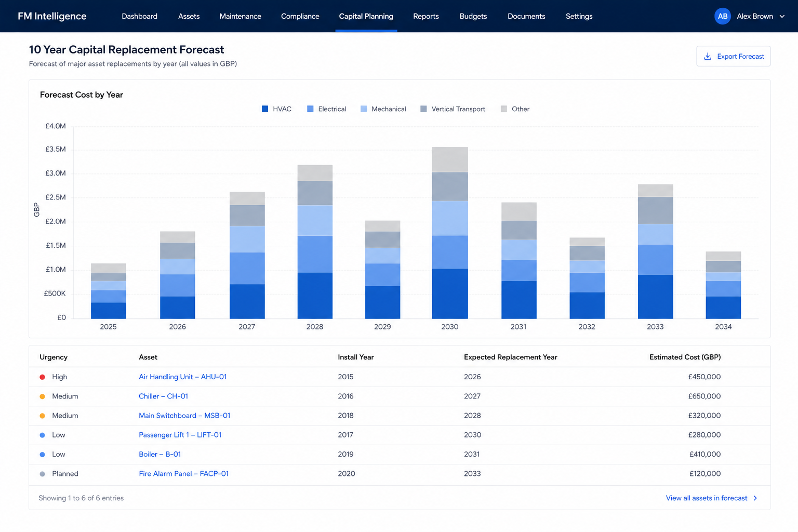Go to the Assets tab
Viewport: 798px width, 532px height.
pyautogui.click(x=189, y=16)
